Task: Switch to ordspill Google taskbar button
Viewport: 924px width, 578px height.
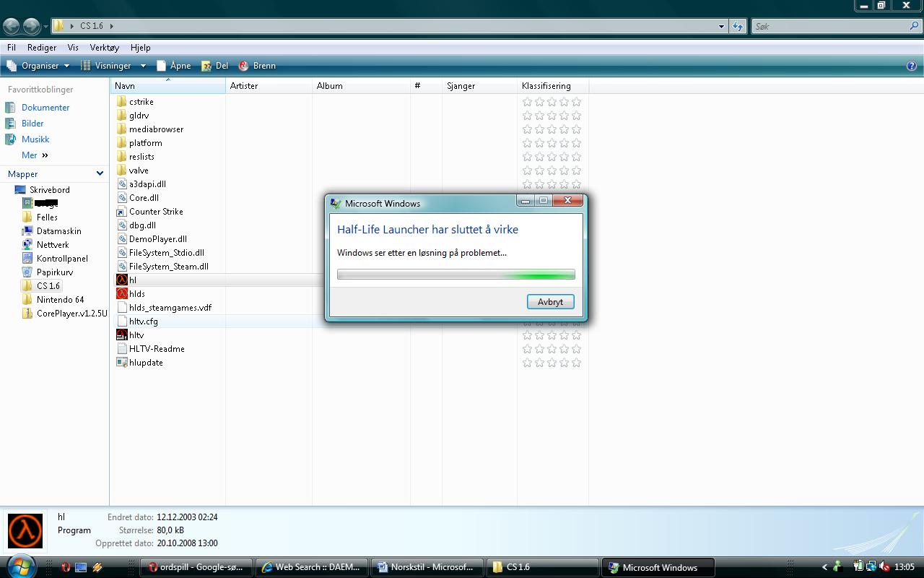Action: [x=196, y=567]
